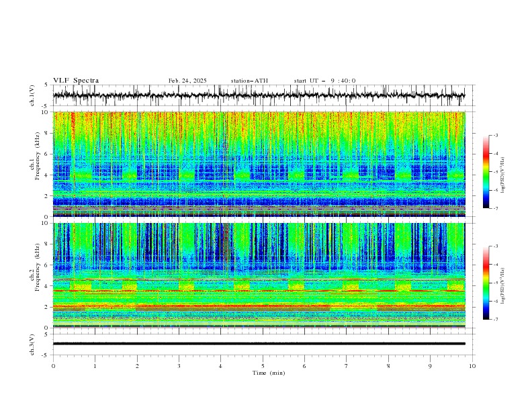Click the time axis tick label '7'
Screen dimensions: 532x411
(x=347, y=366)
